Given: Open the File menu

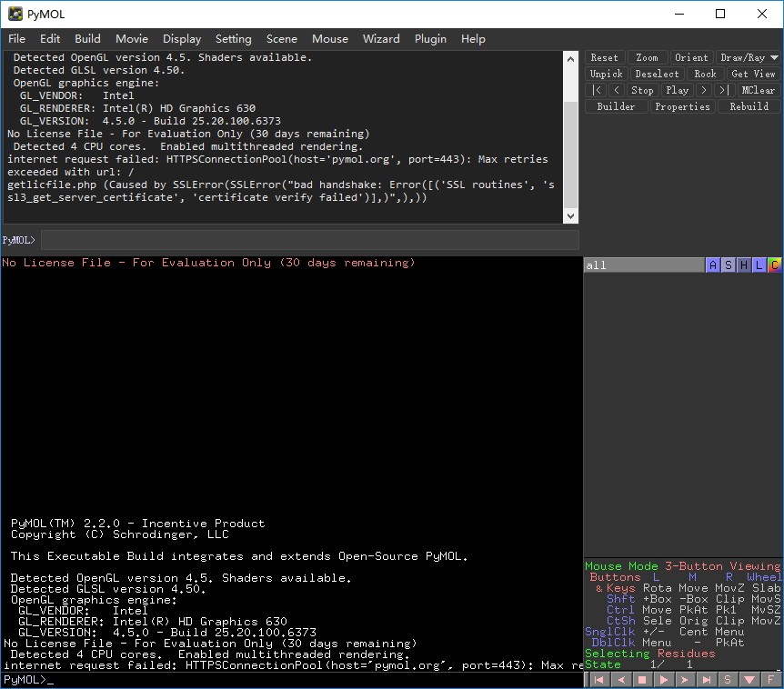Looking at the screenshot, I should pos(16,39).
